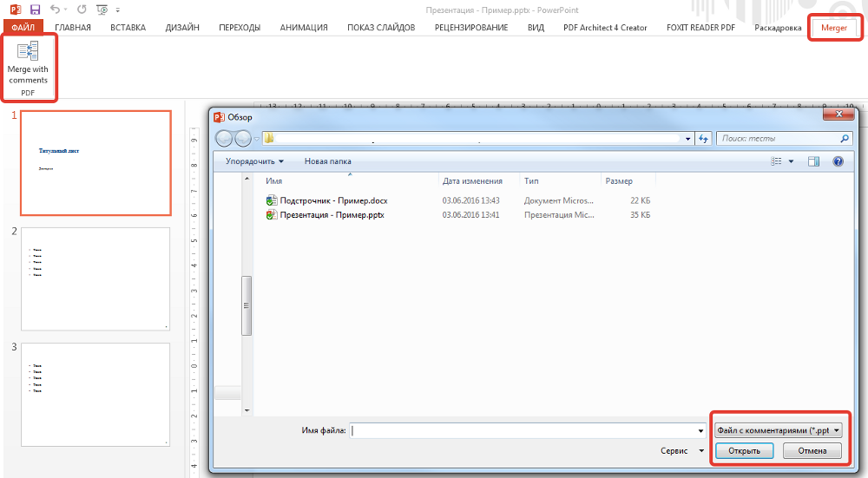Click the Redo icon in quick access toolbar
This screenshot has width=868, height=478.
click(x=82, y=10)
